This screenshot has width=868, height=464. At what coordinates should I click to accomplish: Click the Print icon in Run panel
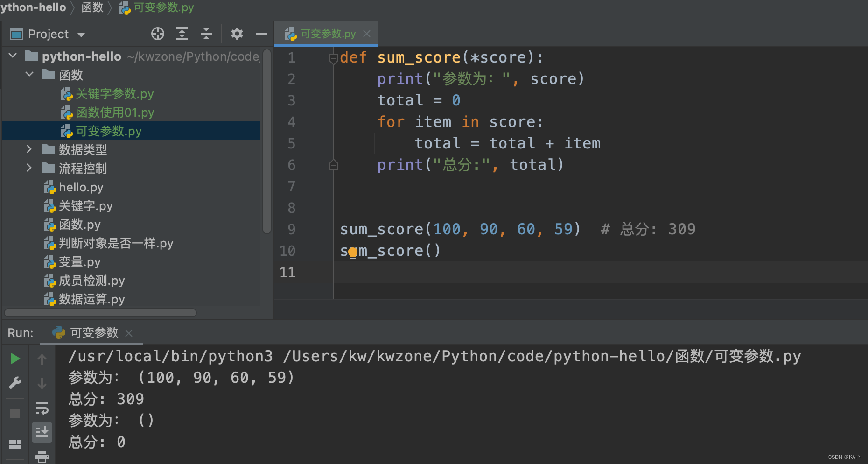(42, 457)
